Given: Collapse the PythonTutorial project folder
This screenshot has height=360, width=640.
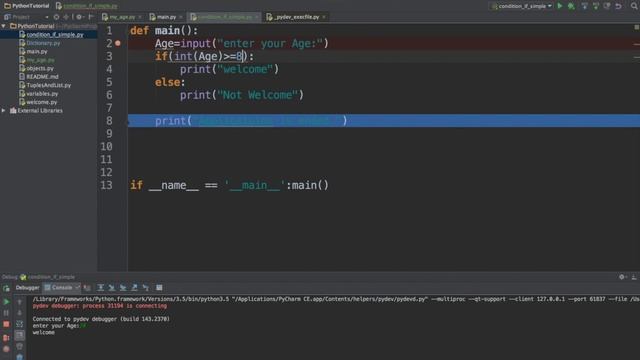Looking at the screenshot, I should tap(4, 26).
